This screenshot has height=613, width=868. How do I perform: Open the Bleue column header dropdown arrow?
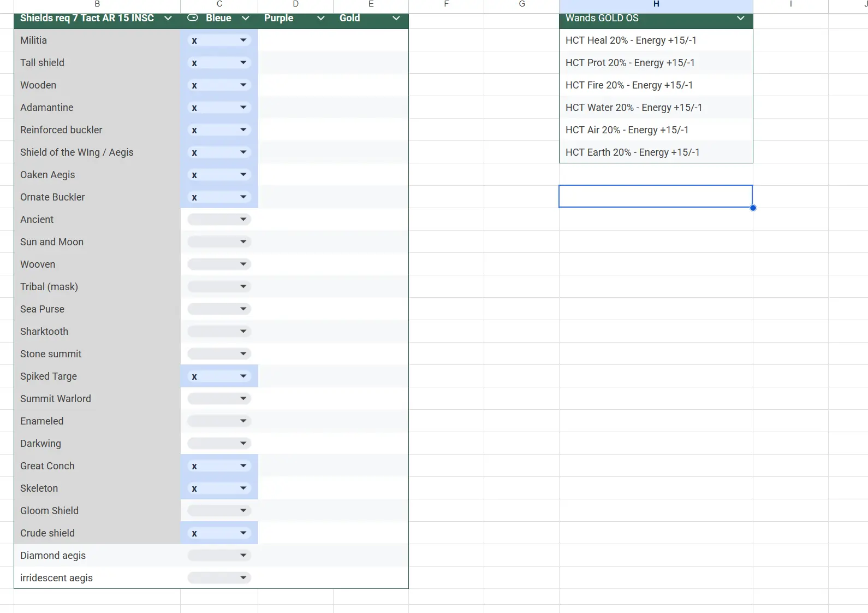click(x=246, y=18)
